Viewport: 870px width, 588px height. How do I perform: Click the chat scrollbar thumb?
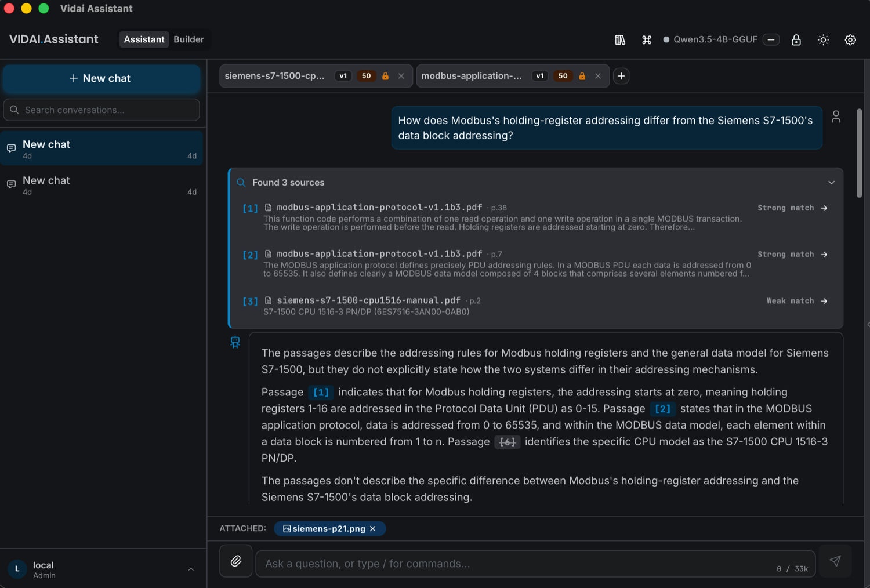(x=859, y=154)
